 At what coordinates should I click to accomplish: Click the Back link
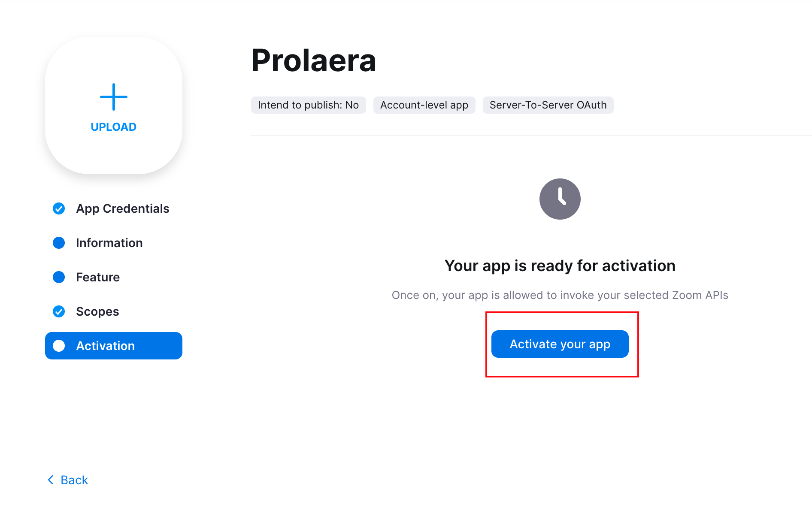pos(73,480)
